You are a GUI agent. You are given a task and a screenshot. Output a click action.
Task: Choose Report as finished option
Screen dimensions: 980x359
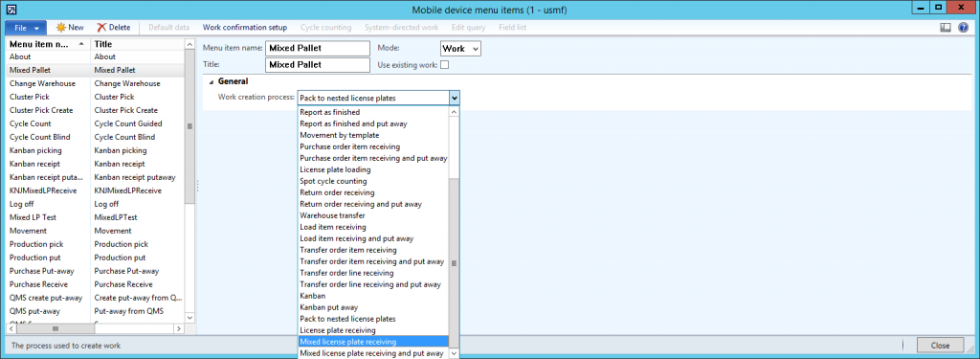coord(373,113)
